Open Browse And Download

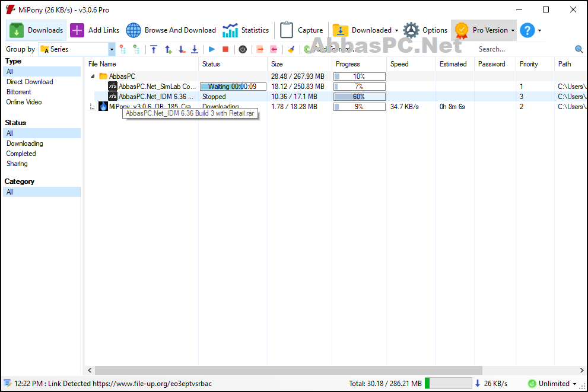click(x=171, y=30)
